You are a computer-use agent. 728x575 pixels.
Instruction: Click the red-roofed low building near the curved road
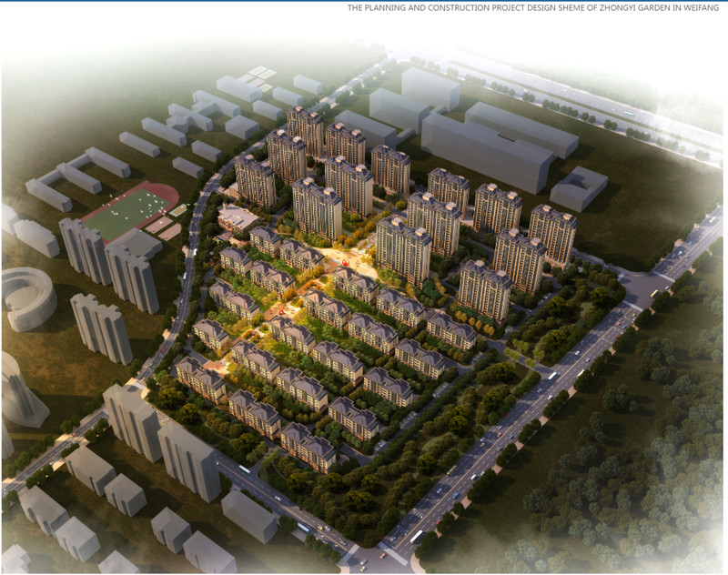238,217
